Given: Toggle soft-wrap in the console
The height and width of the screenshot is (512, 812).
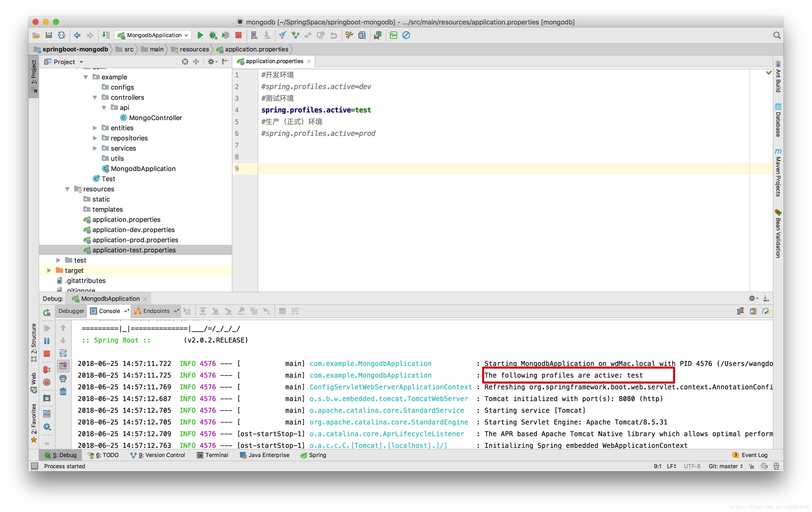Looking at the screenshot, I should (x=63, y=353).
